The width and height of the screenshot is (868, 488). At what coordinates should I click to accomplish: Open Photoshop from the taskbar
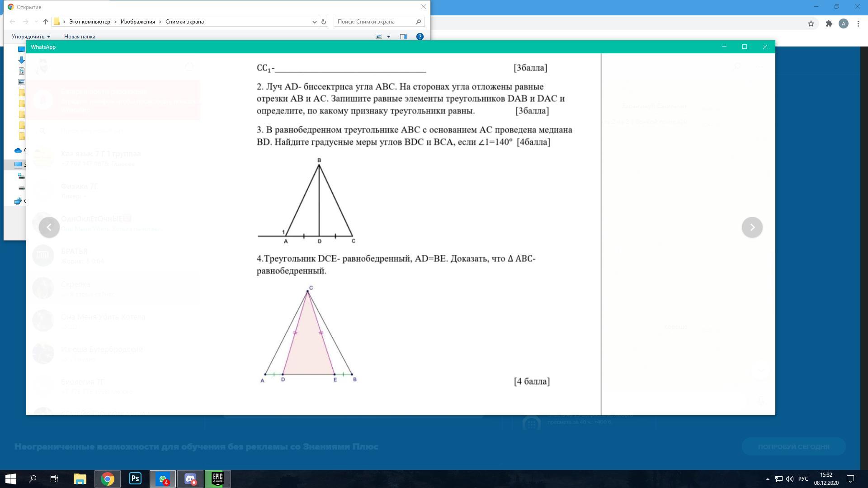(135, 479)
